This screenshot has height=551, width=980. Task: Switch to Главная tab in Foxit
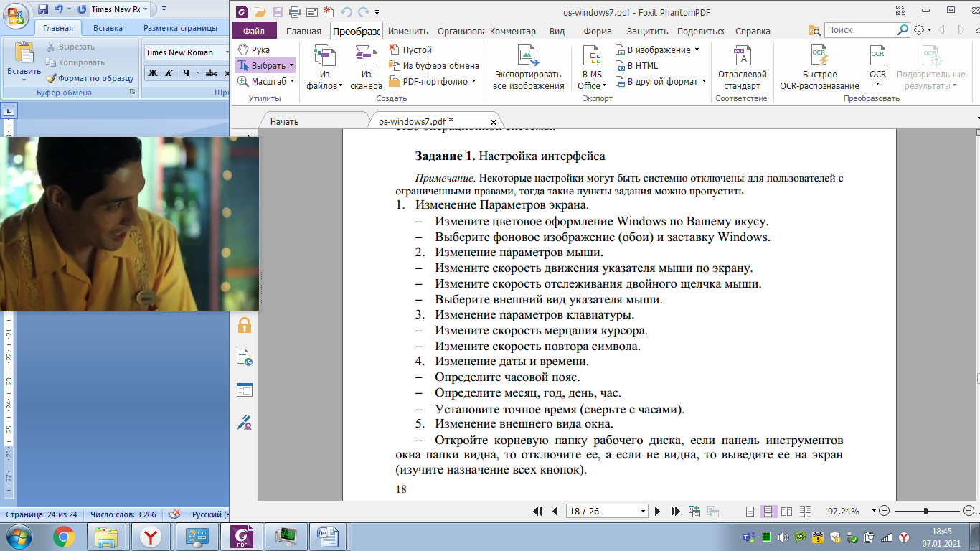[x=303, y=31]
